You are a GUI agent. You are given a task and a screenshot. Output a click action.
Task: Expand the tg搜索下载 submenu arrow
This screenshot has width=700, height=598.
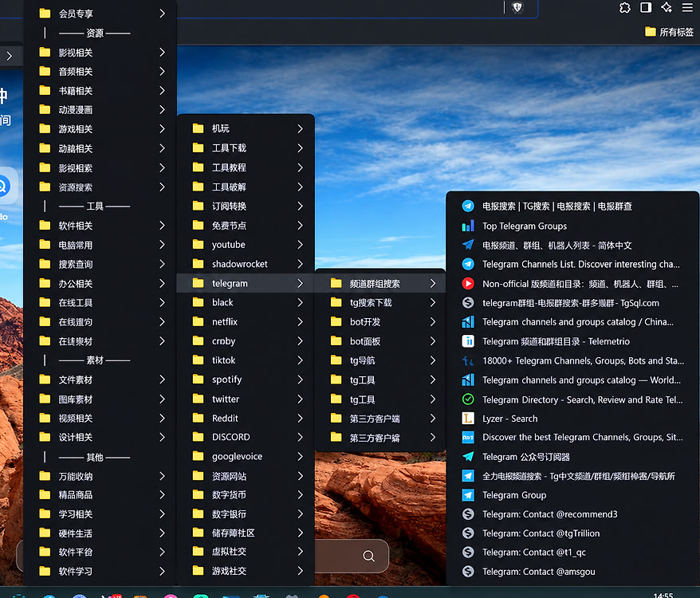pos(433,303)
